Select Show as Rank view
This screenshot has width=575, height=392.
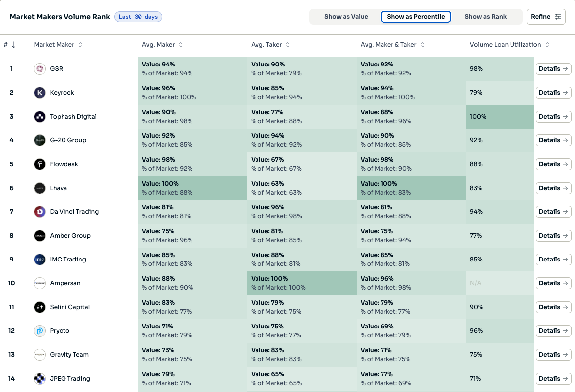(x=486, y=17)
